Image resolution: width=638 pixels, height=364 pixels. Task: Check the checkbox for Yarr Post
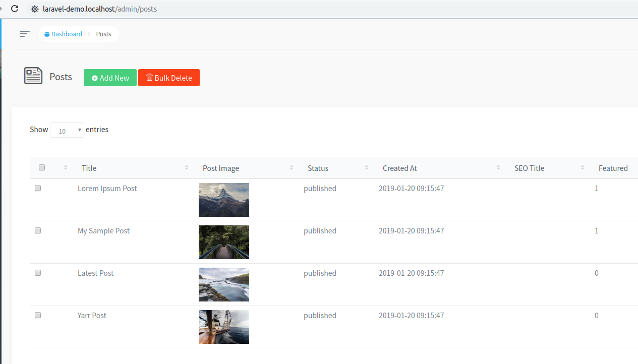click(37, 315)
